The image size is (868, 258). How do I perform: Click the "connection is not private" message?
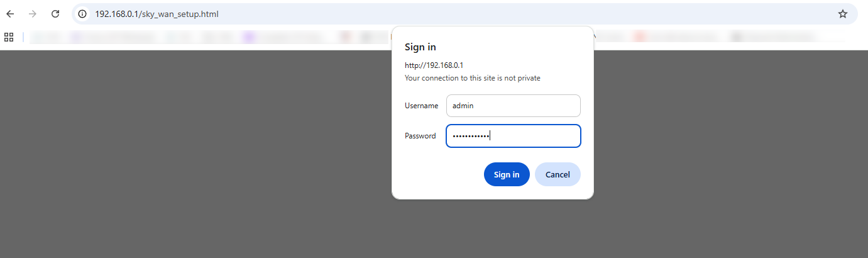472,78
